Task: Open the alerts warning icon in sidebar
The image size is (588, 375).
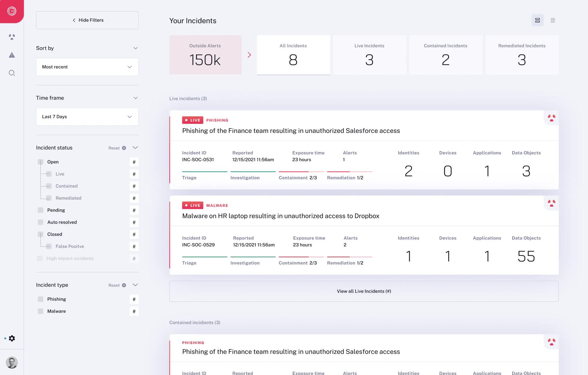Action: pos(12,55)
